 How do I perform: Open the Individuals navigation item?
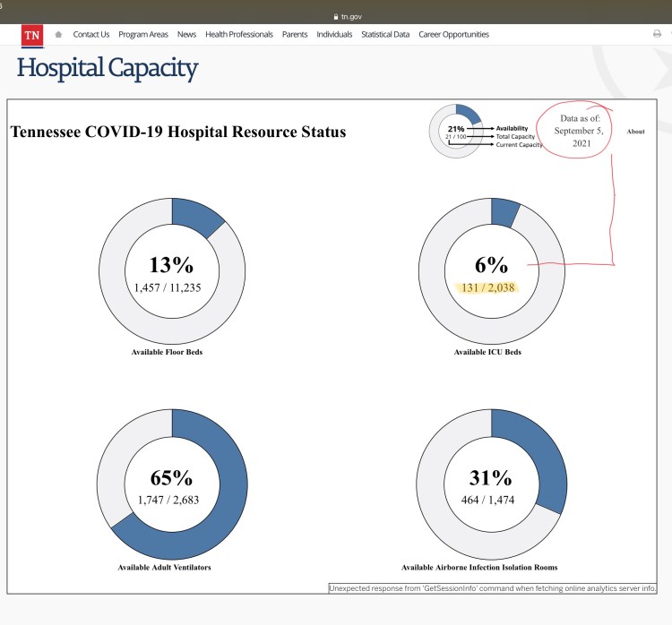(334, 35)
